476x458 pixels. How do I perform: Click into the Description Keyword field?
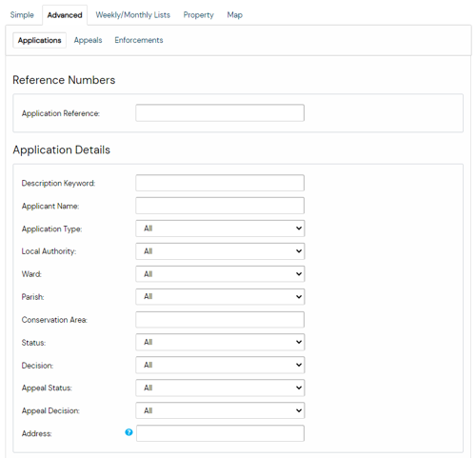(220, 183)
